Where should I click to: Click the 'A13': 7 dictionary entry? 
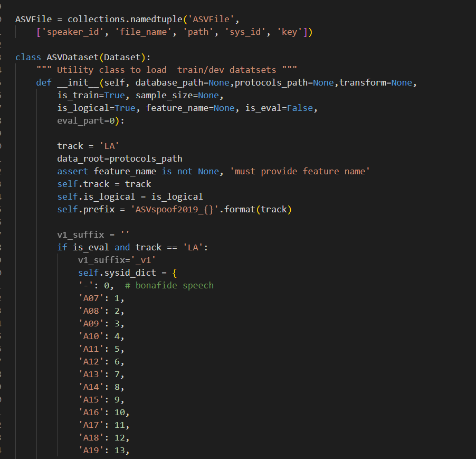click(x=101, y=374)
